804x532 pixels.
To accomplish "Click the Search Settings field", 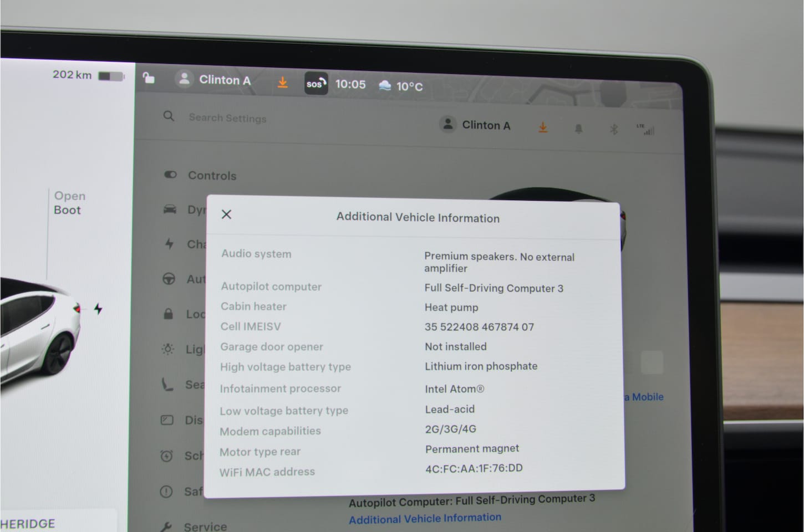I will [x=227, y=118].
